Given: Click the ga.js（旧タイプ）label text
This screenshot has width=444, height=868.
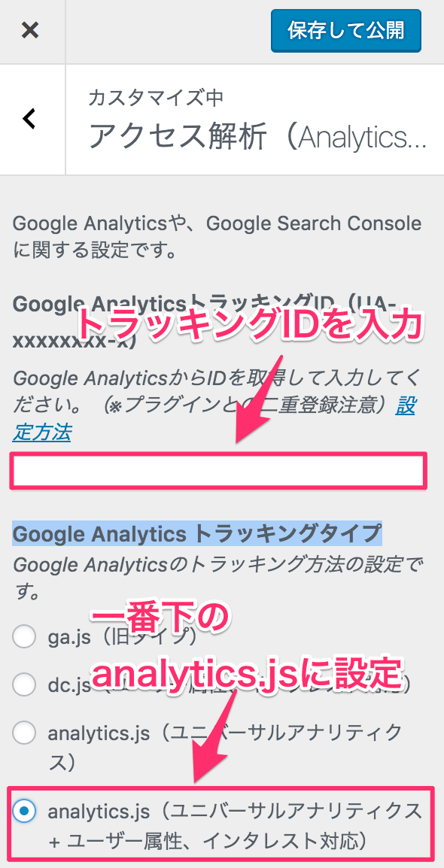Looking at the screenshot, I should pyautogui.click(x=123, y=637).
